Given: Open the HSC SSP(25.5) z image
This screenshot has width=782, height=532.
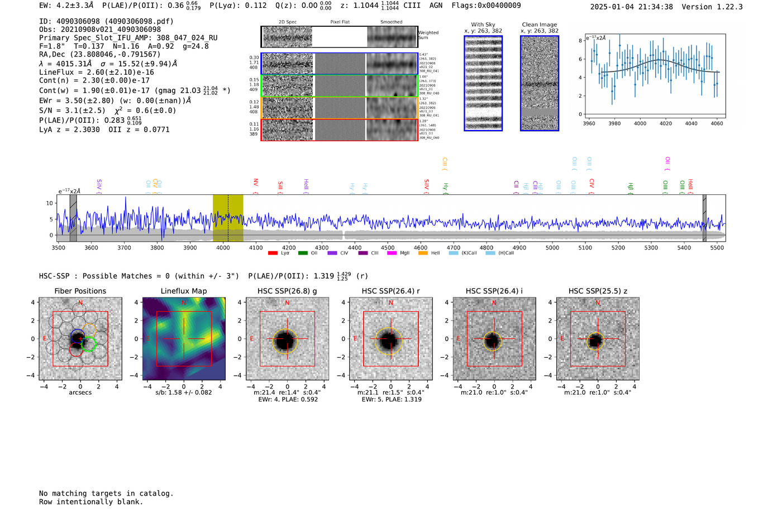Looking at the screenshot, I should point(598,339).
